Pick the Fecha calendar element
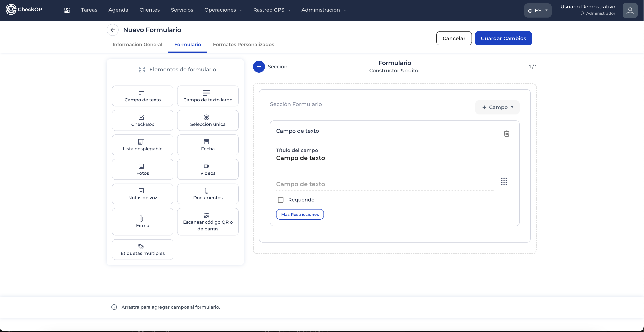The height and width of the screenshot is (332, 644). coord(208,145)
